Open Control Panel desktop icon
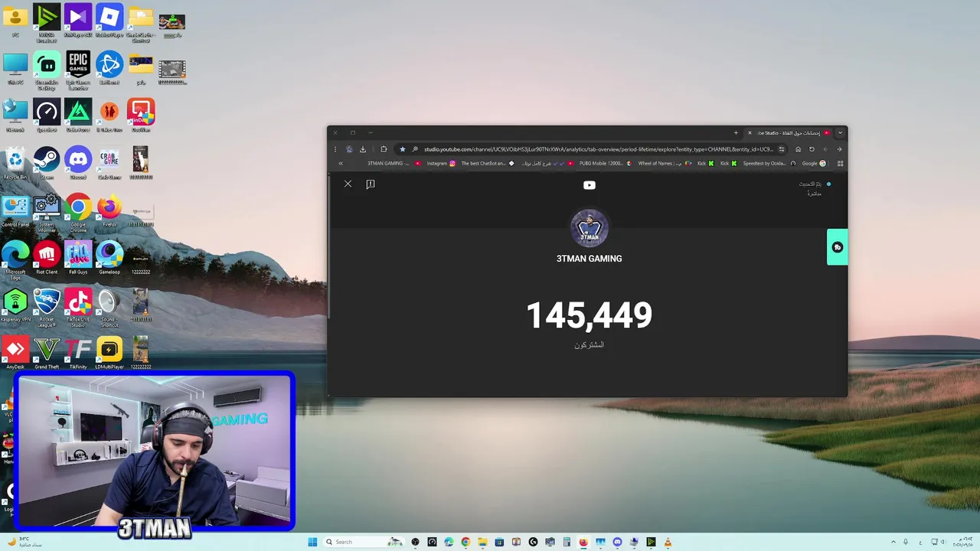 [15, 211]
